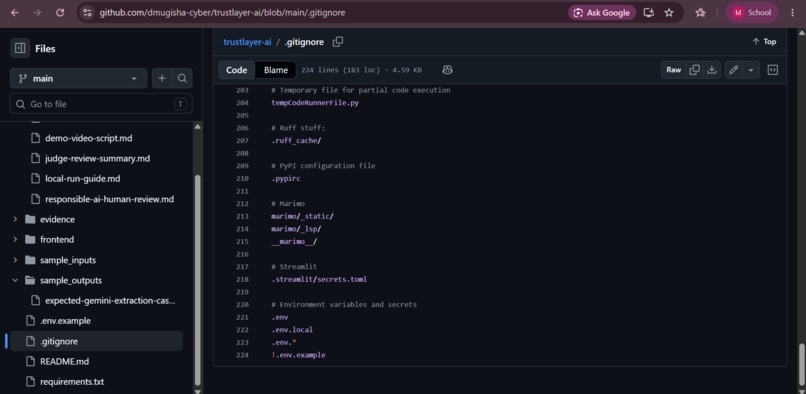Viewport: 806px width, 394px height.
Task: Open judge-review-summary.md file
Action: coord(98,158)
